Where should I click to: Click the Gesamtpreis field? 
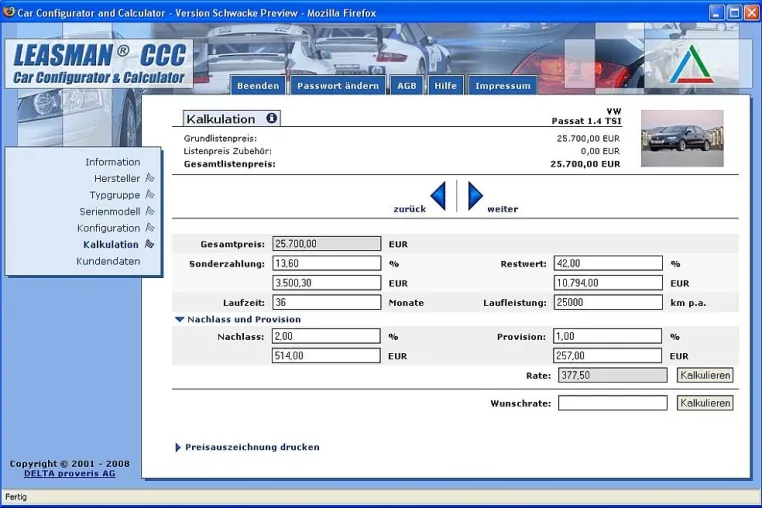(x=327, y=244)
